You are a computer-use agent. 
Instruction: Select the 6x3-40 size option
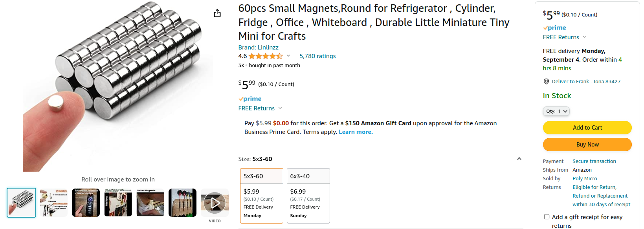308,195
